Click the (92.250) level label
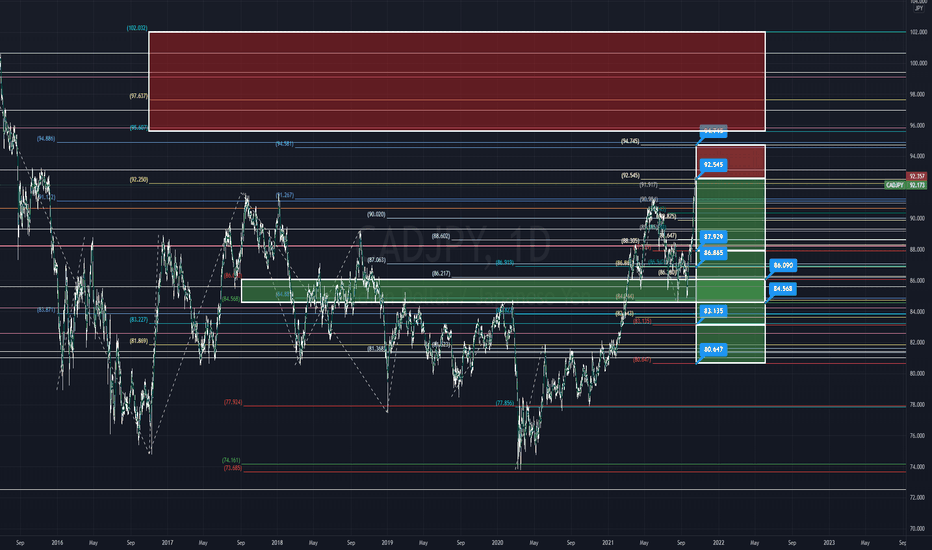Screen dimensions: 932x550 138,180
